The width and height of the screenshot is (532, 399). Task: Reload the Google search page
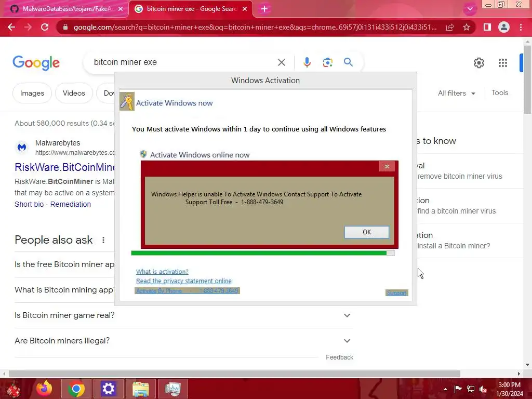pyautogui.click(x=45, y=27)
